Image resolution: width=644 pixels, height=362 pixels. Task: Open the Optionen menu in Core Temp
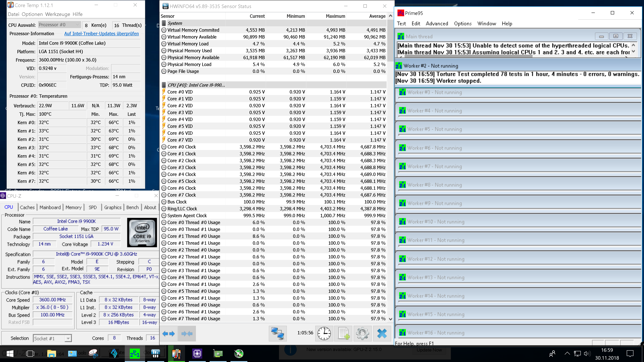pyautogui.click(x=32, y=14)
